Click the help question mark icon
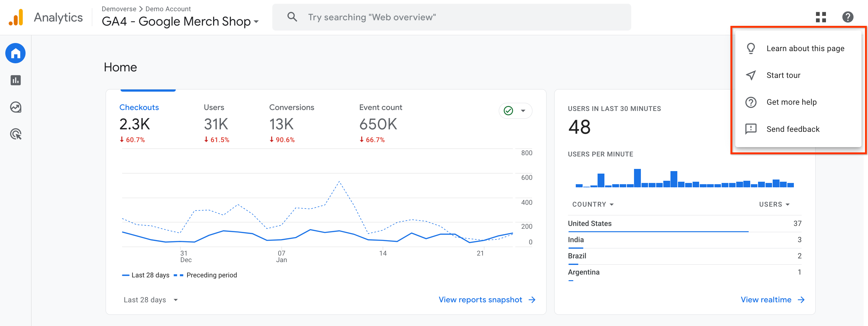This screenshot has width=868, height=326. pyautogui.click(x=848, y=17)
